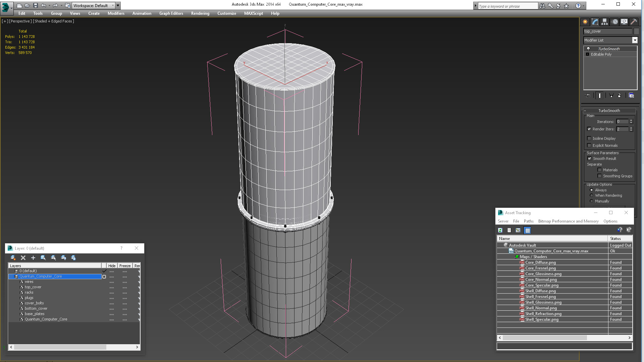This screenshot has height=362, width=644.
Task: Click Configure Modifier Sets icon
Action: click(631, 96)
